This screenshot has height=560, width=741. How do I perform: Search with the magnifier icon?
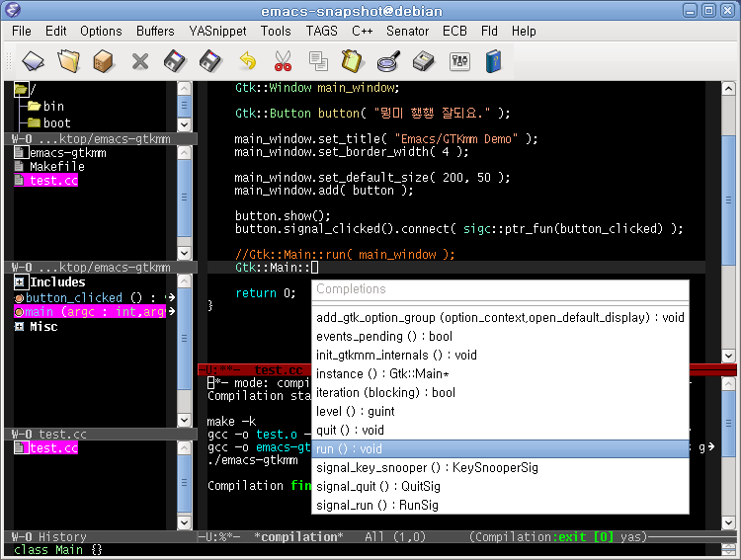(x=388, y=61)
